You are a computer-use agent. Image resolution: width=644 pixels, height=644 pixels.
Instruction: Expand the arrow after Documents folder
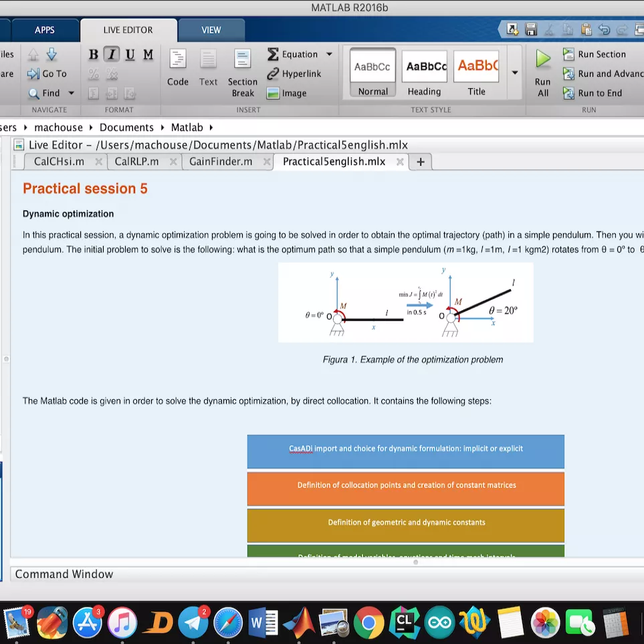163,128
